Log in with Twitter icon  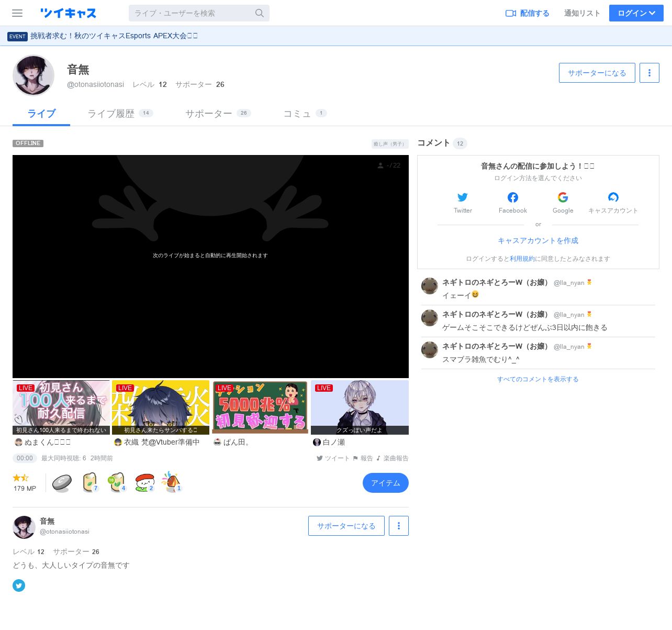click(463, 197)
